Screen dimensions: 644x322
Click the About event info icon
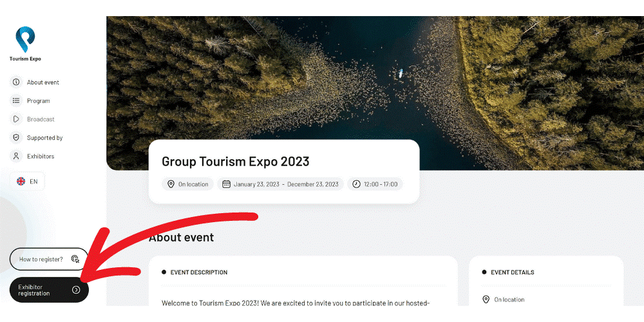click(x=16, y=82)
